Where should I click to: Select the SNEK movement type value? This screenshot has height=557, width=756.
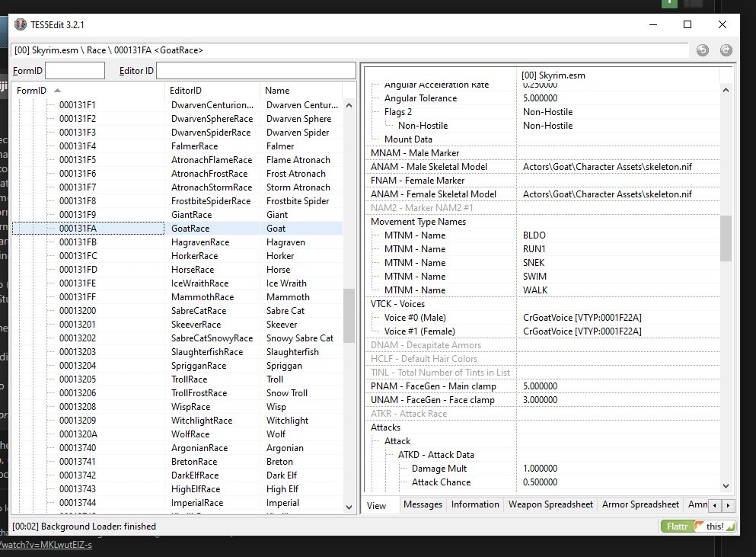tap(534, 263)
